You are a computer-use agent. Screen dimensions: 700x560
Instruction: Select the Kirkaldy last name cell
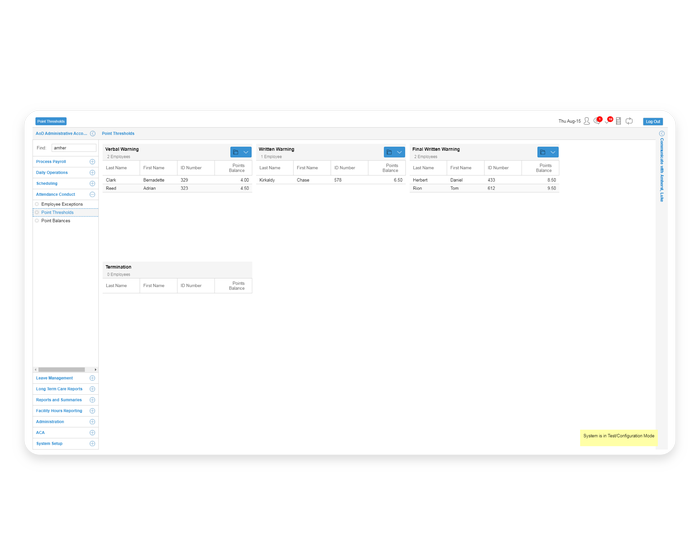pyautogui.click(x=267, y=180)
